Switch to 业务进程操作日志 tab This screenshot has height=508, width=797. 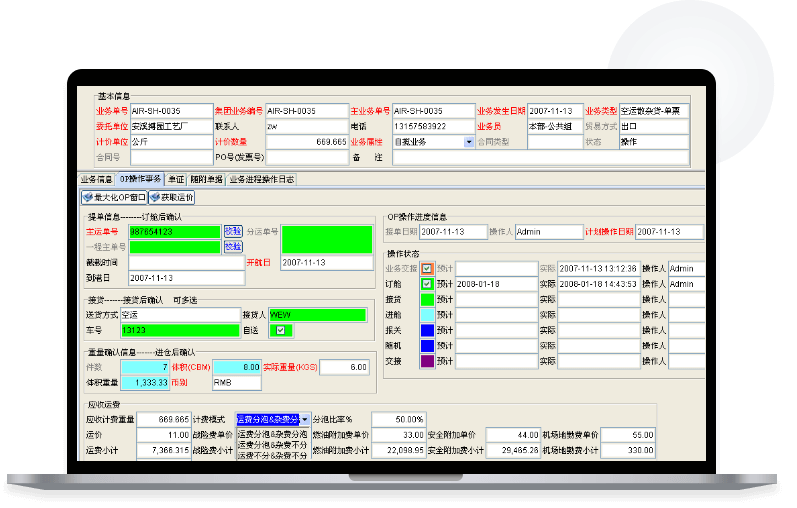pyautogui.click(x=261, y=180)
